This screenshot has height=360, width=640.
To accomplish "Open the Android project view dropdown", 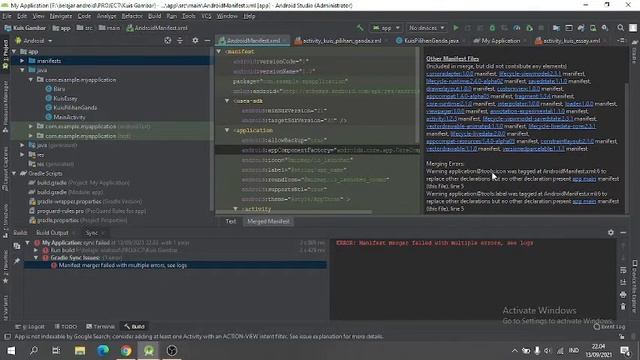I will pos(34,41).
